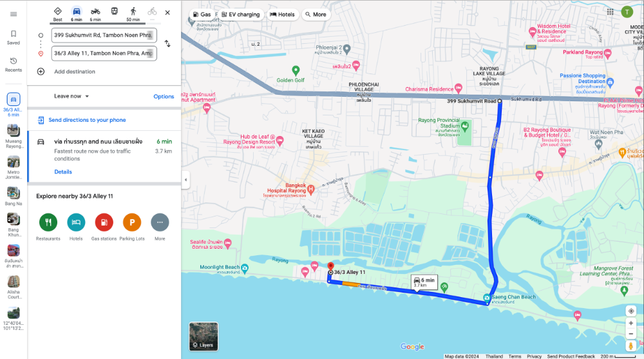This screenshot has width=644, height=359.
Task: Click Saeng Chan Beach marker
Action: tap(487, 297)
